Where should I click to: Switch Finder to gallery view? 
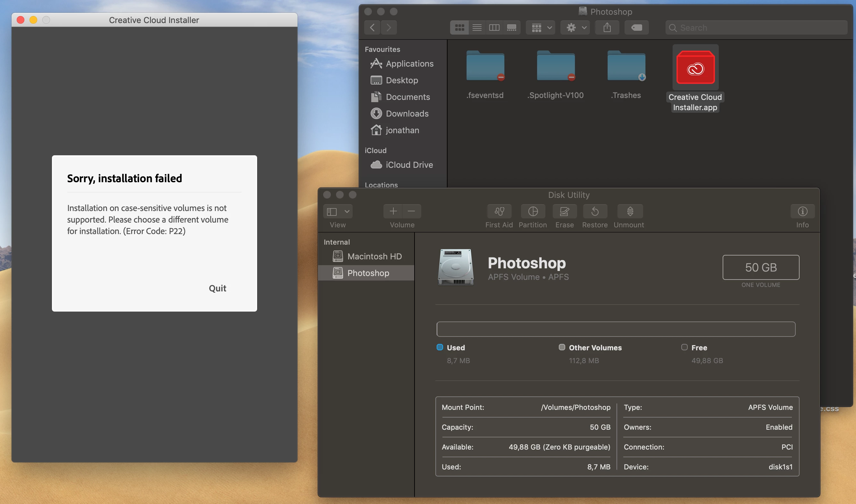pyautogui.click(x=511, y=28)
